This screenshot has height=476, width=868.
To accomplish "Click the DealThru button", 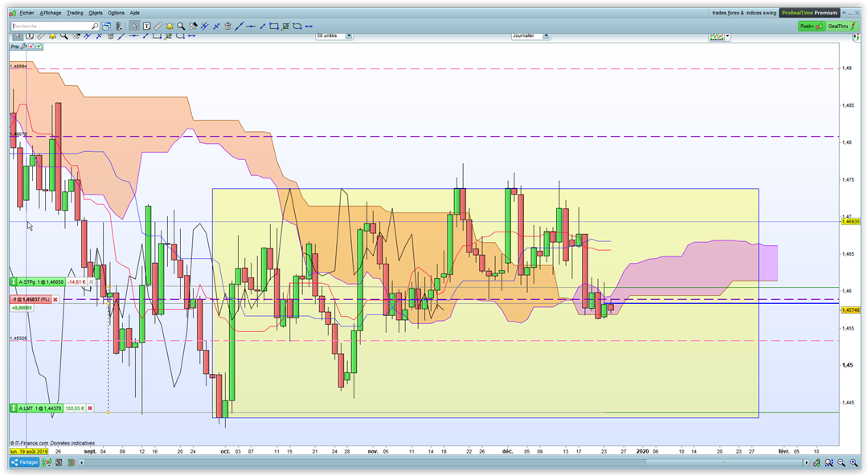I will click(842, 26).
